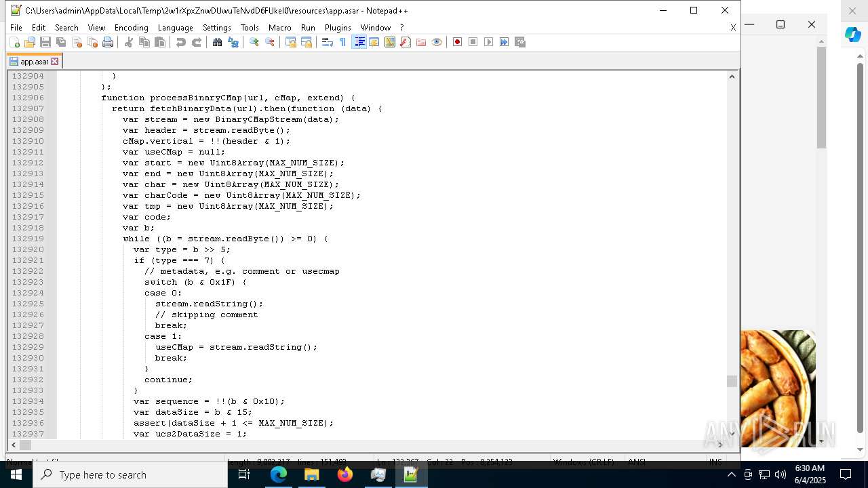Click the Open file toolbar icon

30,42
